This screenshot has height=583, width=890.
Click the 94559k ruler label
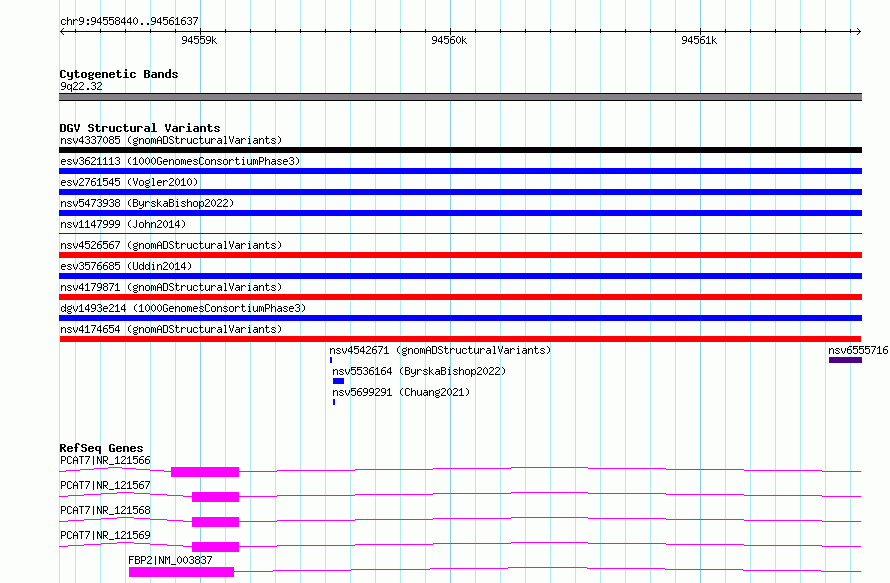(x=199, y=40)
